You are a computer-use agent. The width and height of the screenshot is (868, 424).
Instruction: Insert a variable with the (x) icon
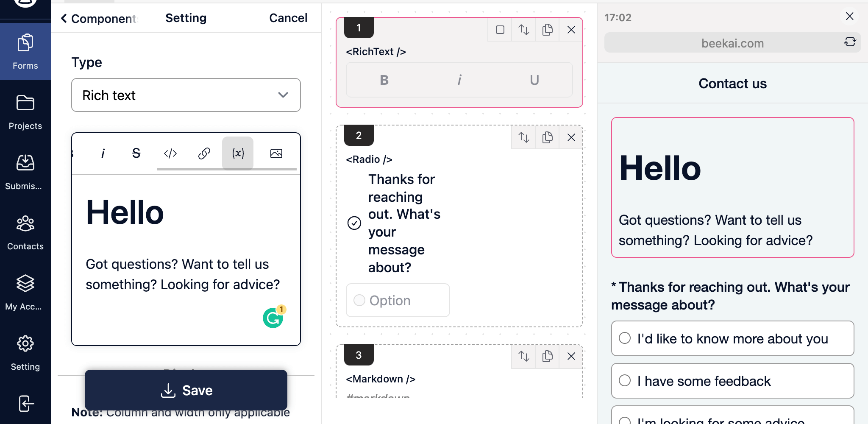(x=238, y=153)
